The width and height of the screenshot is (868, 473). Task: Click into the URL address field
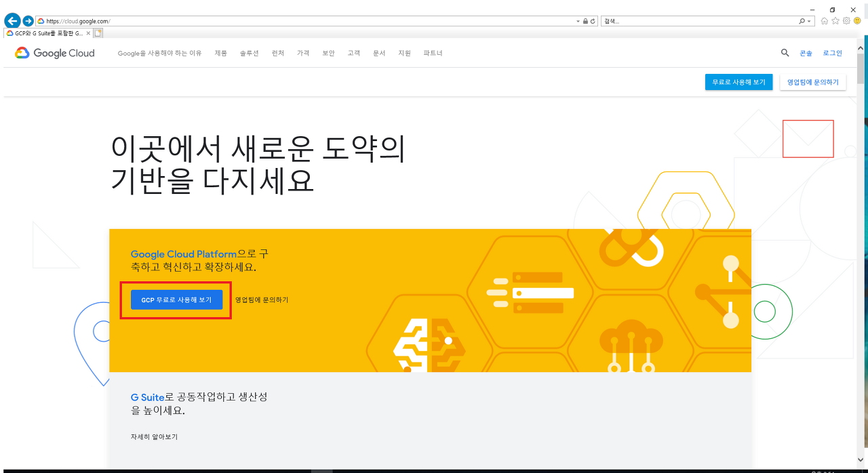(x=305, y=21)
